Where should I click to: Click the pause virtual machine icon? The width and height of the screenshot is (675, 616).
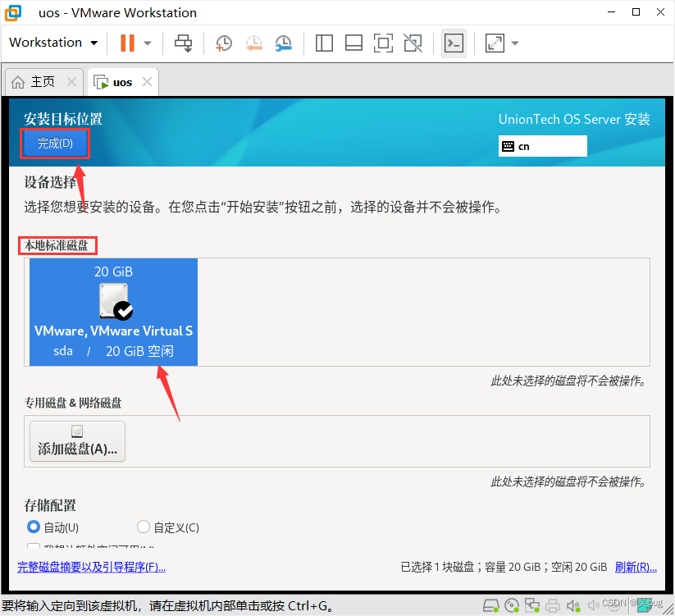point(127,43)
